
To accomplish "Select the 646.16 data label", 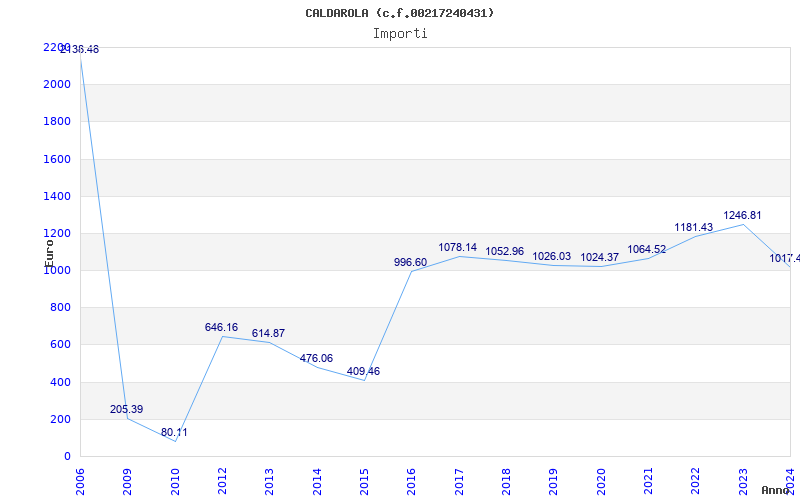I will [x=221, y=327].
